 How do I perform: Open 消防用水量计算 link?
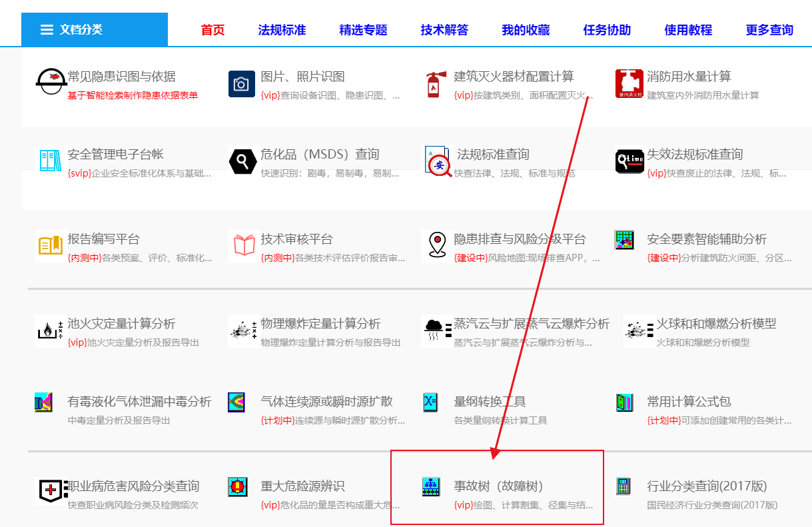point(689,77)
